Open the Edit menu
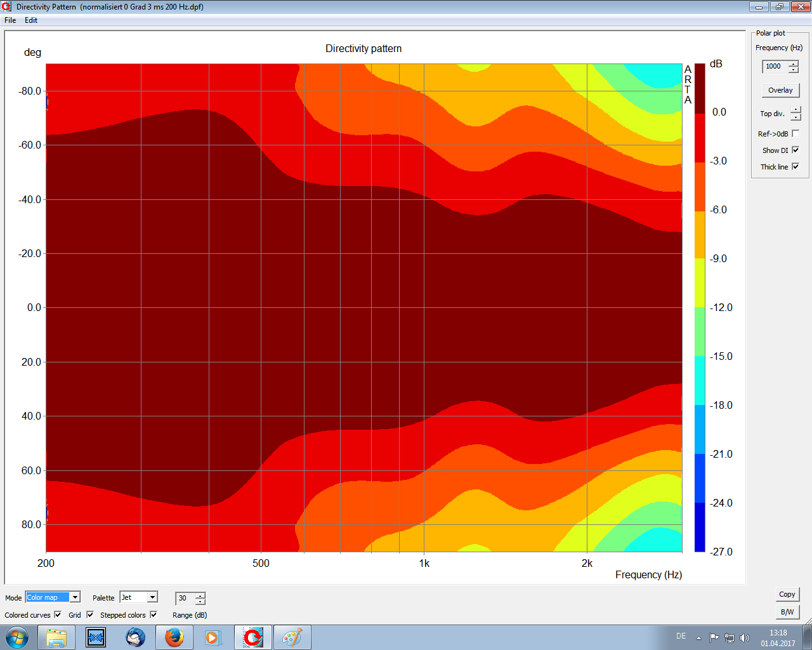Image resolution: width=812 pixels, height=650 pixels. click(x=31, y=20)
